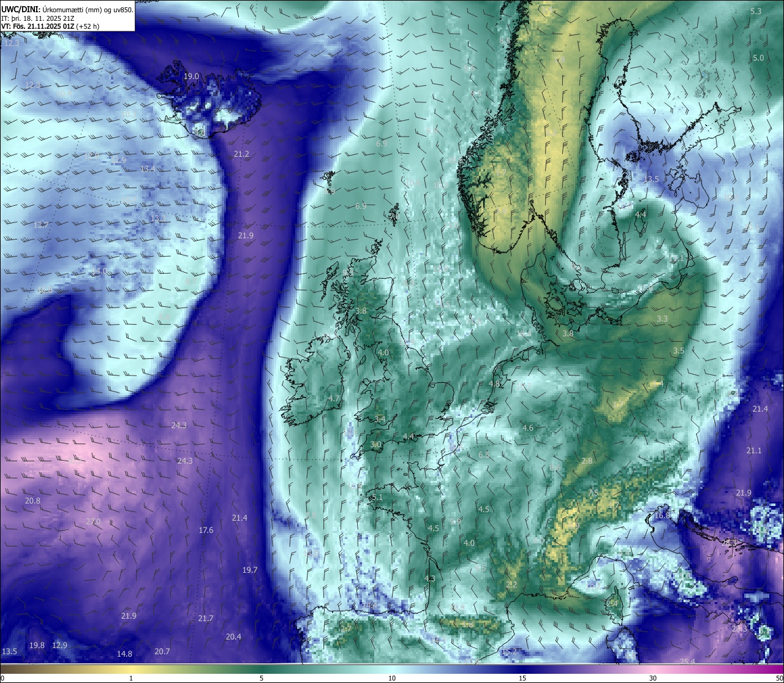Screen dimensions: 784x683
Task: Click the 17.6 value on the map
Action: point(206,530)
